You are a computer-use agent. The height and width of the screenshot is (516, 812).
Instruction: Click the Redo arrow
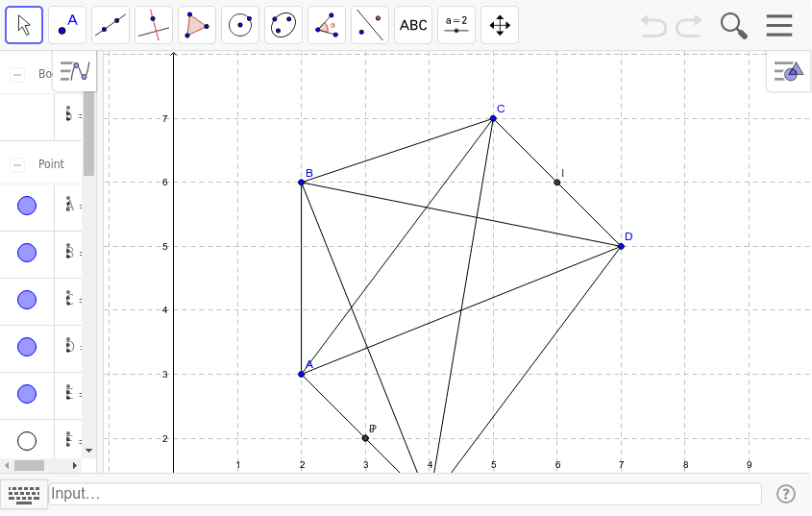click(x=689, y=25)
